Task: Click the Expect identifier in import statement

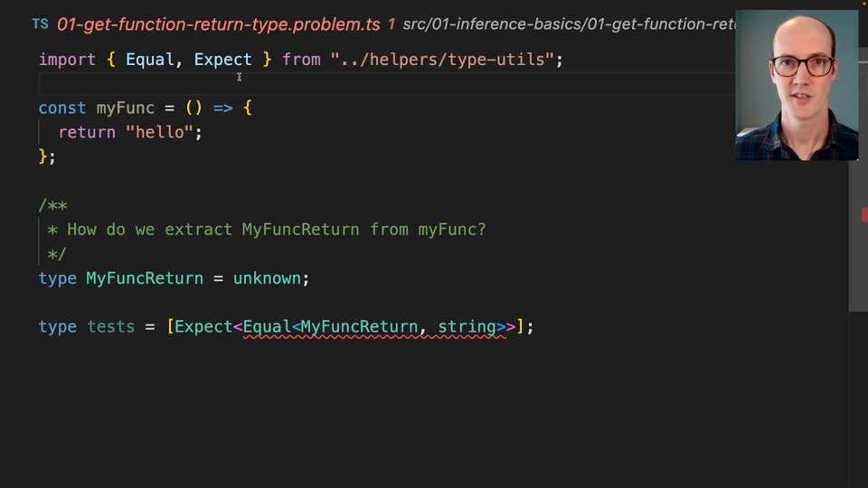Action: tap(222, 60)
